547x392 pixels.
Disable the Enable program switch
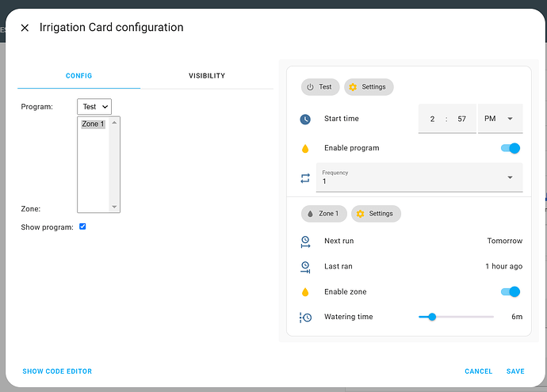point(511,148)
